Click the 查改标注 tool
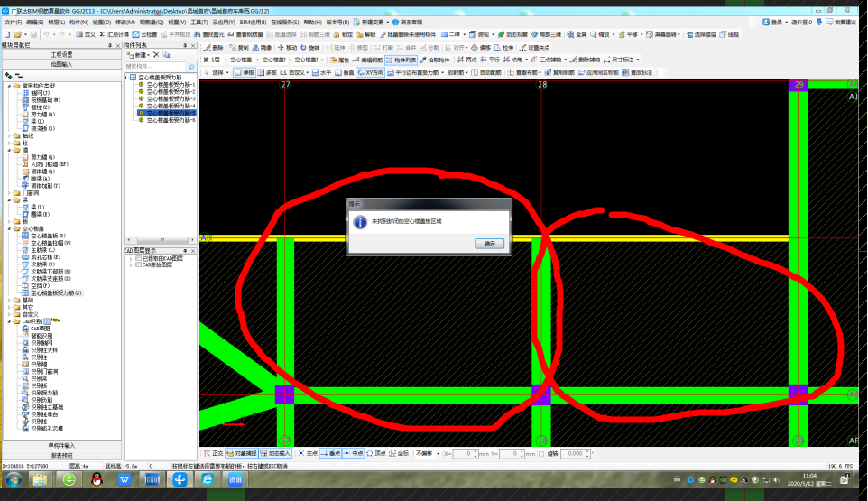This screenshot has height=501, width=868. [x=638, y=72]
